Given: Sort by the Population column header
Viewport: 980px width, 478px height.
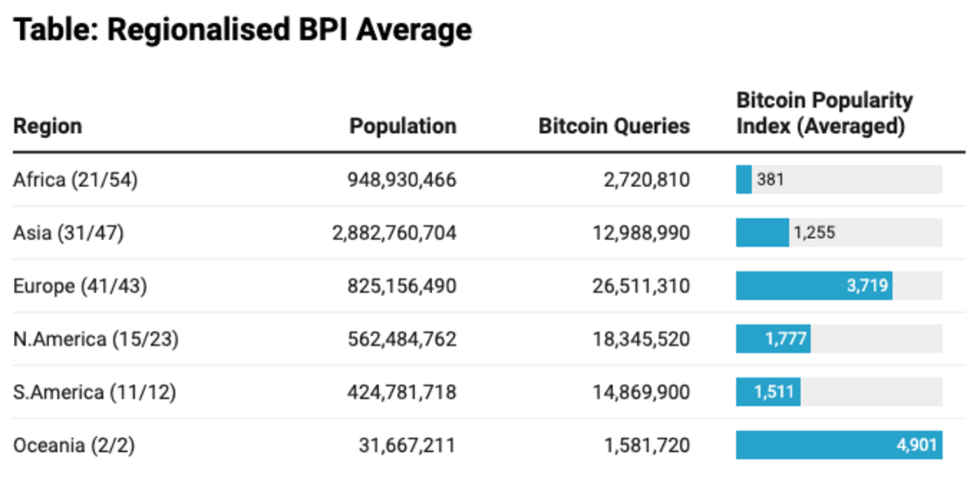Looking at the screenshot, I should point(403,127).
